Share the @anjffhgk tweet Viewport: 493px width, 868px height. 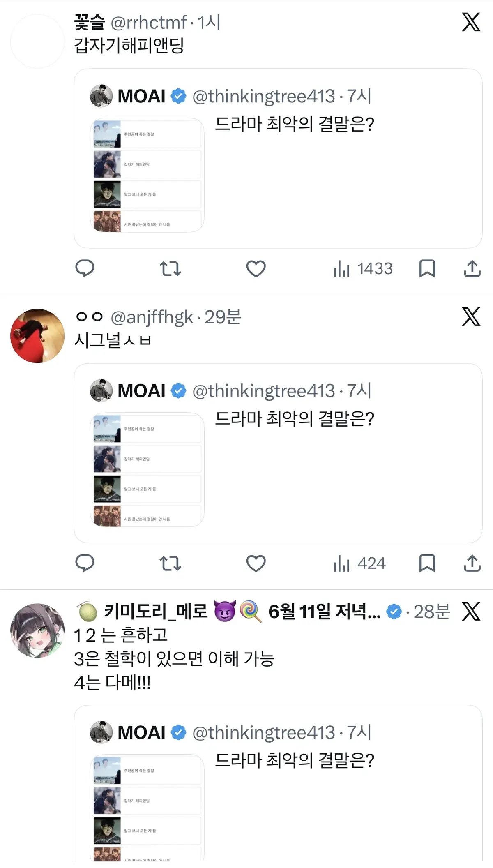[472, 563]
